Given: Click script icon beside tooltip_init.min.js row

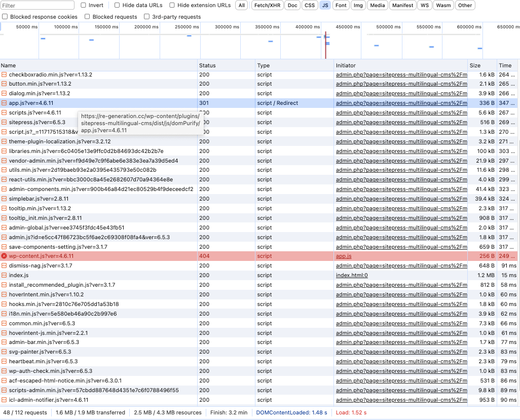Looking at the screenshot, I should [x=4, y=218].
